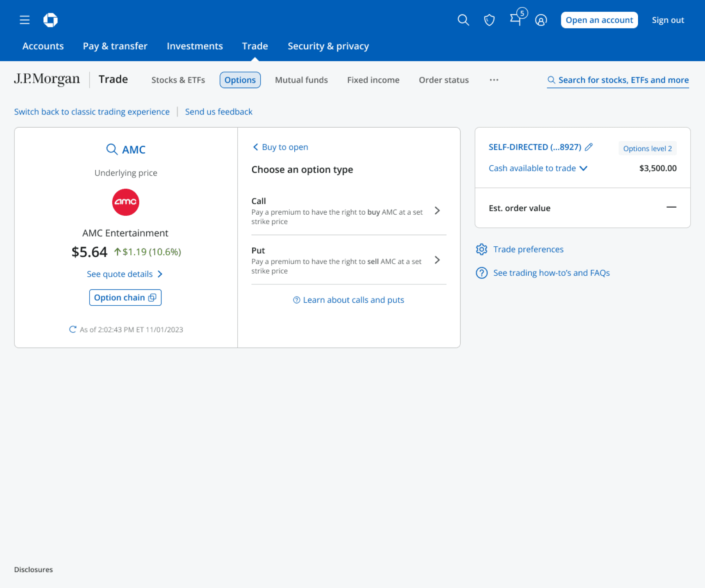Image resolution: width=705 pixels, height=588 pixels.
Task: Click the $5.64 underlying price
Action: tap(89, 252)
